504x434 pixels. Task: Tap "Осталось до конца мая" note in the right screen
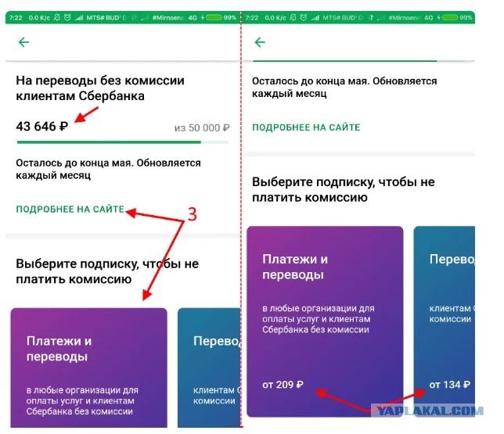(x=344, y=87)
